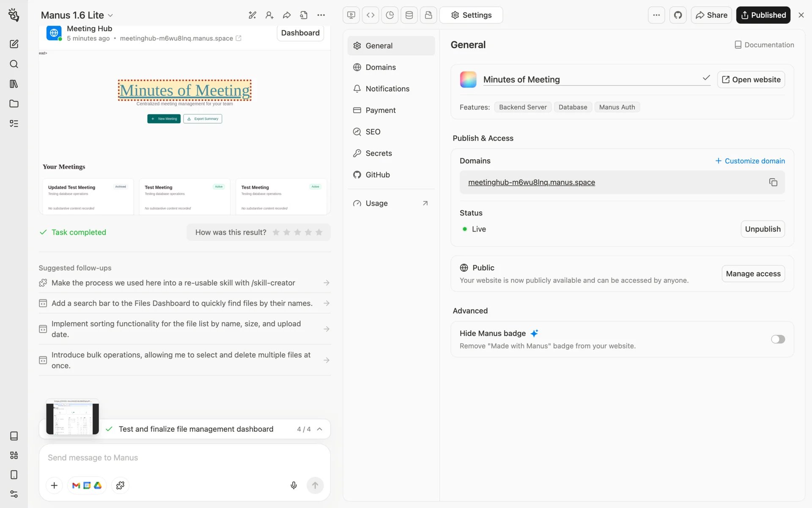
Task: Open the code view icon
Action: pos(370,15)
